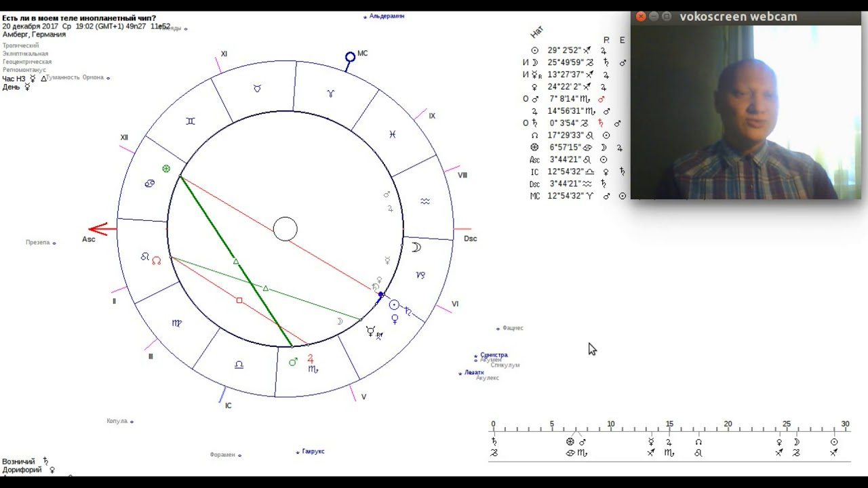Click the Туманность Ориона label
This screenshot has height=488, width=868.
pyautogui.click(x=75, y=77)
